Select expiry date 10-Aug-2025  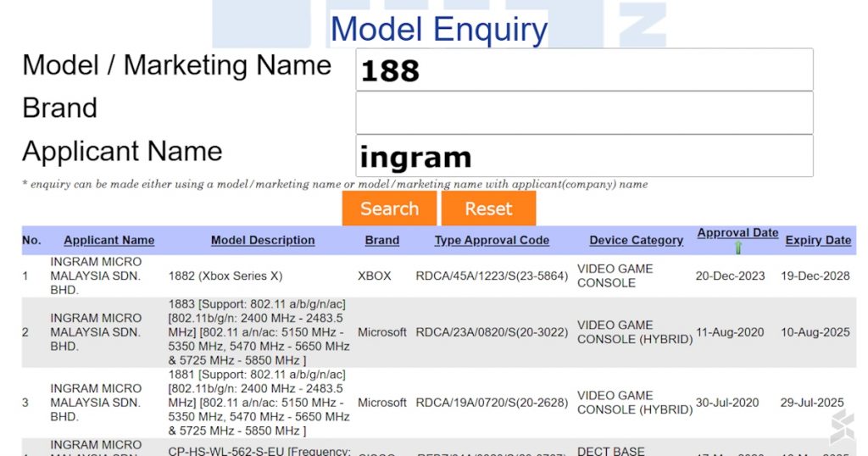pos(815,332)
